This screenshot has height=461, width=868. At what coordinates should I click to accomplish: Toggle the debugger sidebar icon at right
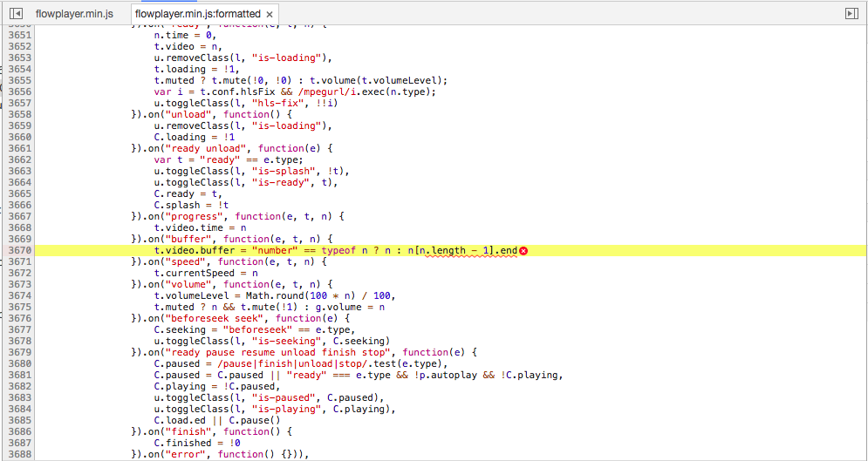click(851, 14)
